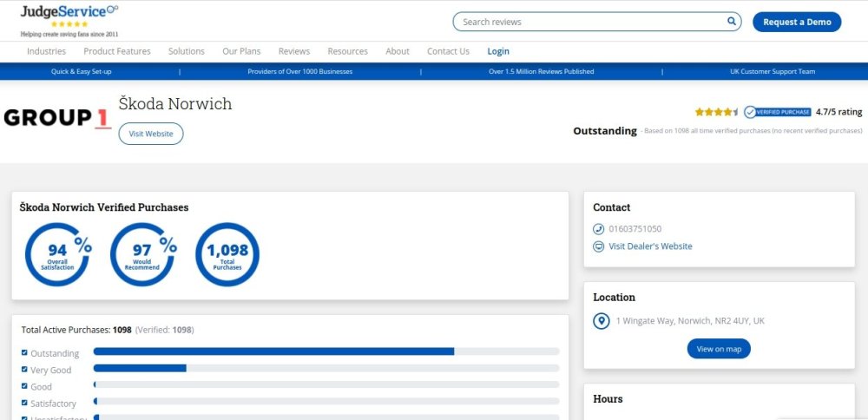This screenshot has height=420, width=868.
Task: Click the Outstanding rating summary label
Action: point(605,131)
